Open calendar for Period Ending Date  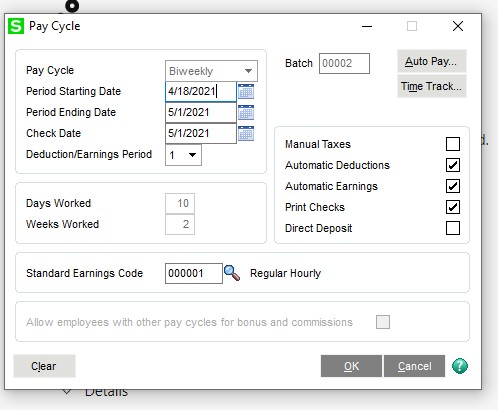(246, 112)
